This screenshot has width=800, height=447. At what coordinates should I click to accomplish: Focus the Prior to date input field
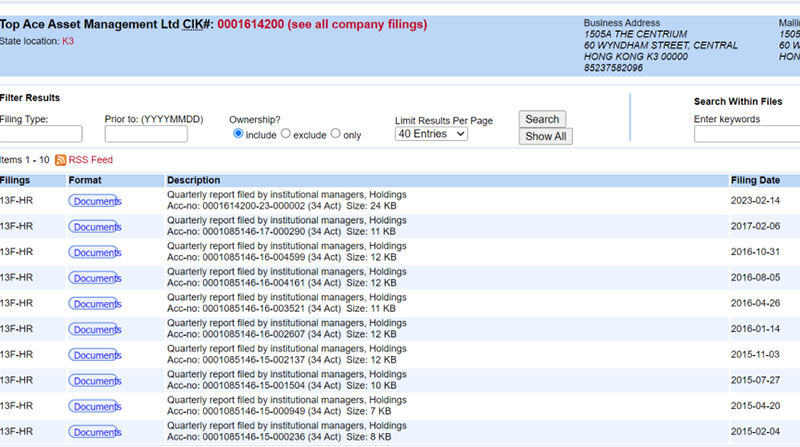(x=146, y=134)
